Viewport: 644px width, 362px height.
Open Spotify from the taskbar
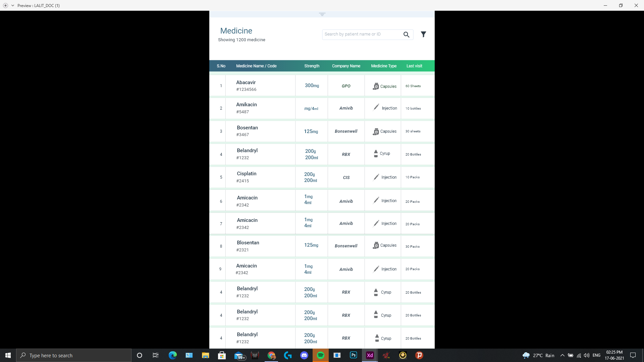tap(321, 355)
